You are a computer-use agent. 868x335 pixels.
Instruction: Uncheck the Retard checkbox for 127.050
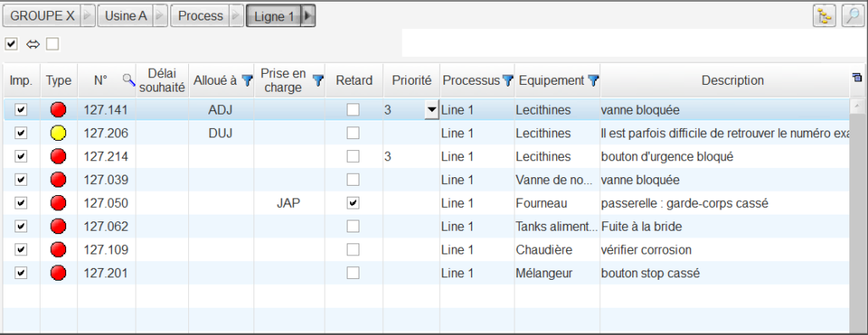point(353,204)
